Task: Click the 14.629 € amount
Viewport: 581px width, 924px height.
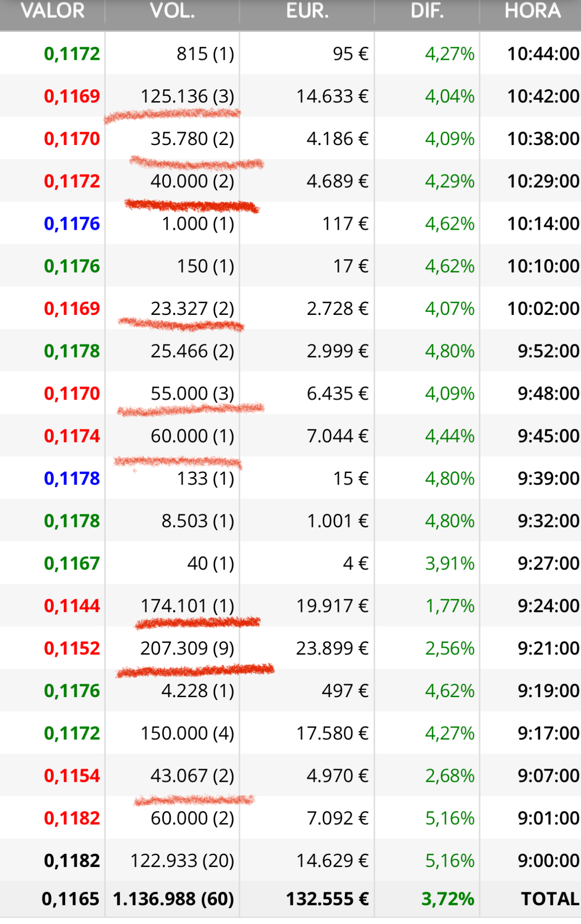Action: click(333, 861)
